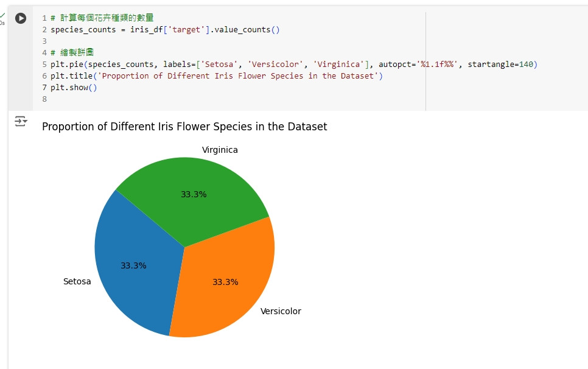Run the code cell with play button
The width and height of the screenshot is (588, 369).
pos(21,18)
